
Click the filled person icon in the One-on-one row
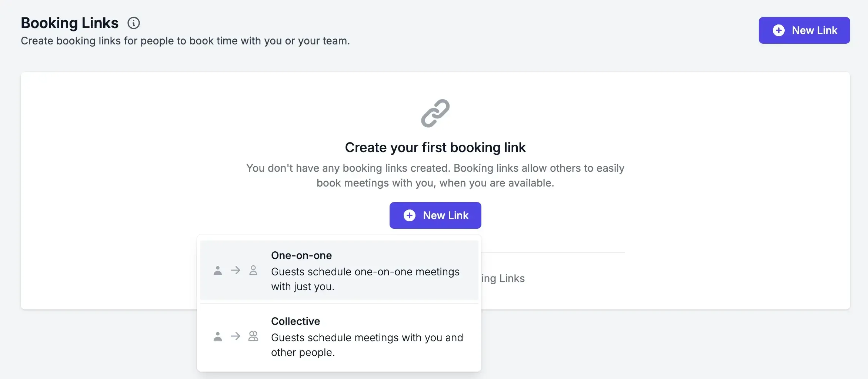pos(218,271)
